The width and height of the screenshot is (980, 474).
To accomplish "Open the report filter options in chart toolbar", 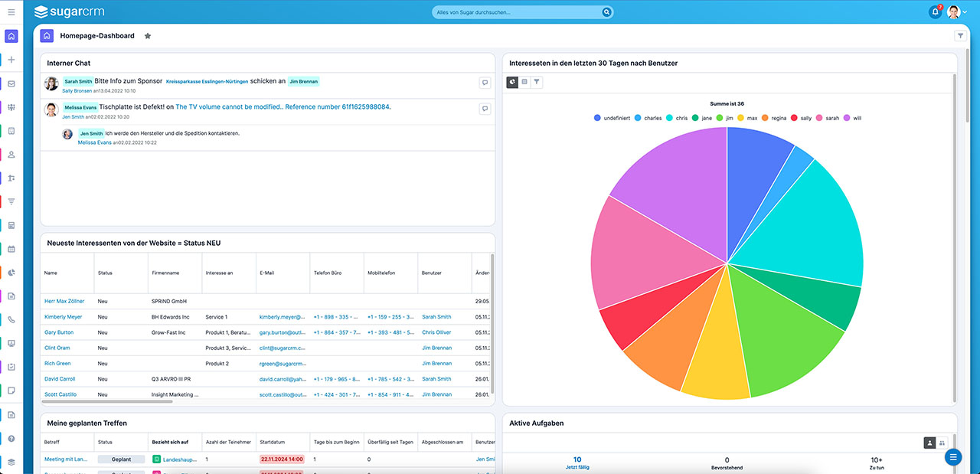I will pyautogui.click(x=537, y=82).
